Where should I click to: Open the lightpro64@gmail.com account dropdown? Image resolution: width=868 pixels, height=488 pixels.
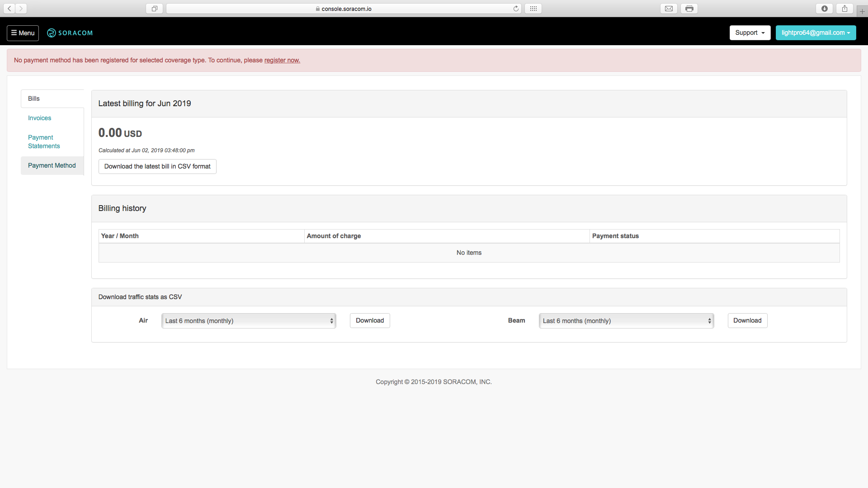[816, 33]
